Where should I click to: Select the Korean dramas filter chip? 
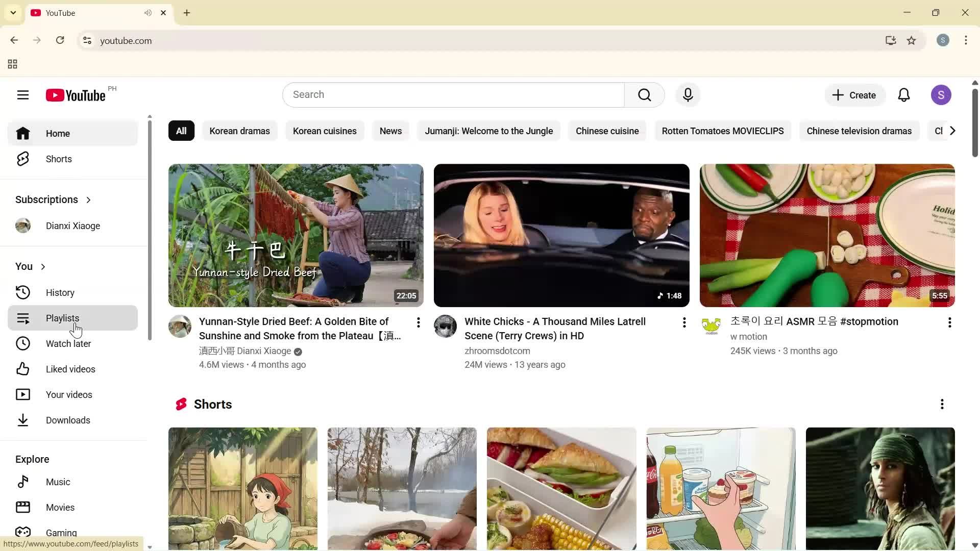pos(239,131)
